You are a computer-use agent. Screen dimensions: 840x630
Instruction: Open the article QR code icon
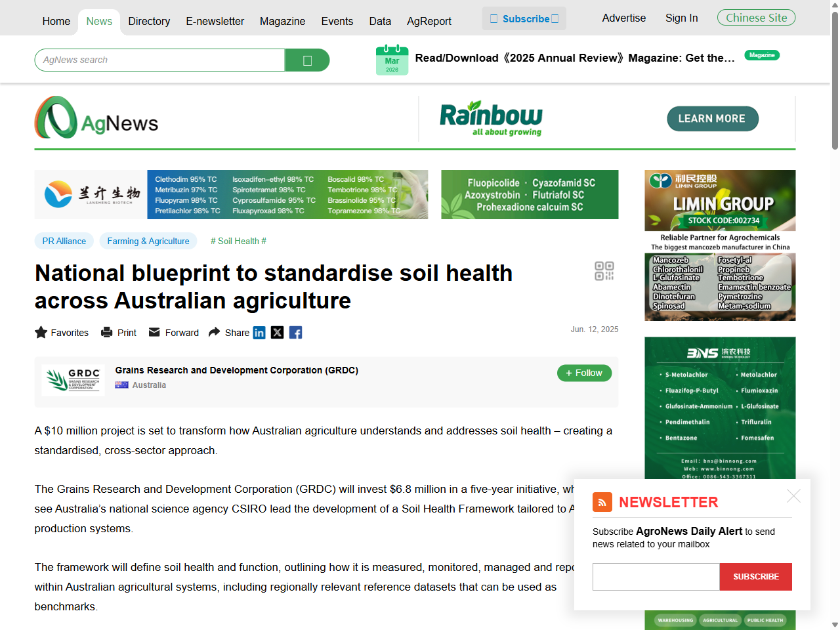point(604,271)
